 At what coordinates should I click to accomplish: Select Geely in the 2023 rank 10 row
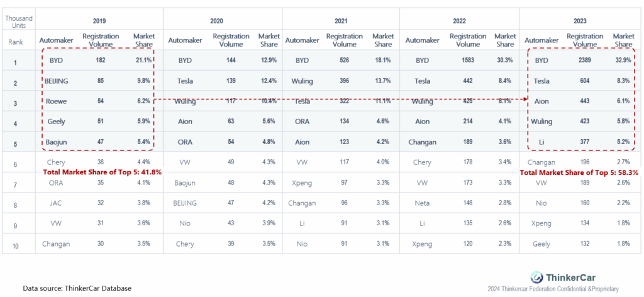pos(541,244)
